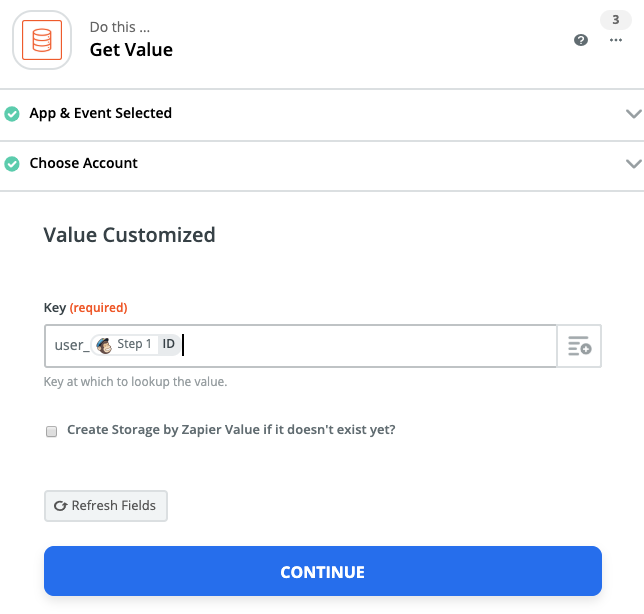The image size is (644, 614).
Task: Click the step number 3 badge
Action: point(616,19)
